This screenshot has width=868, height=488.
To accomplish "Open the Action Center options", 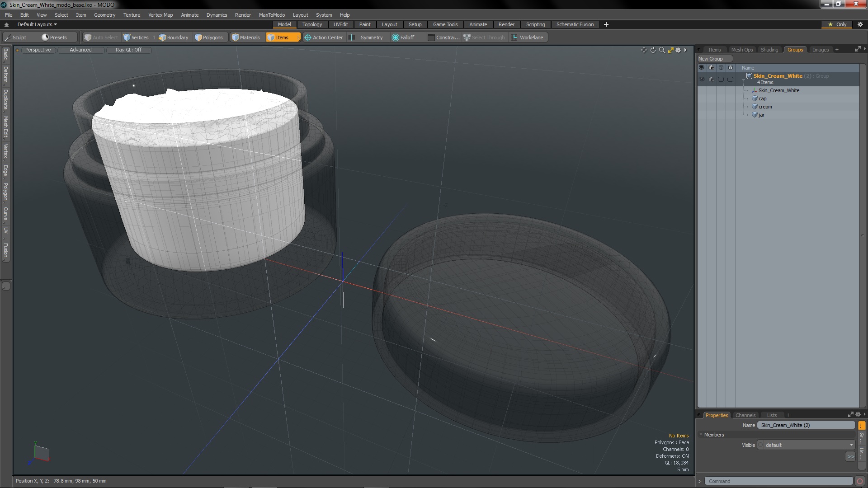I will click(324, 38).
